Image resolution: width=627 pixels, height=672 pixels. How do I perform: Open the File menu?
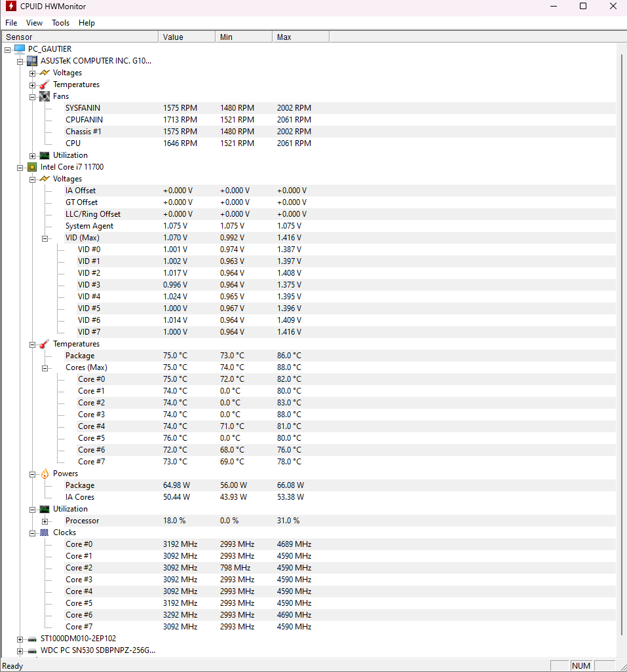(11, 23)
